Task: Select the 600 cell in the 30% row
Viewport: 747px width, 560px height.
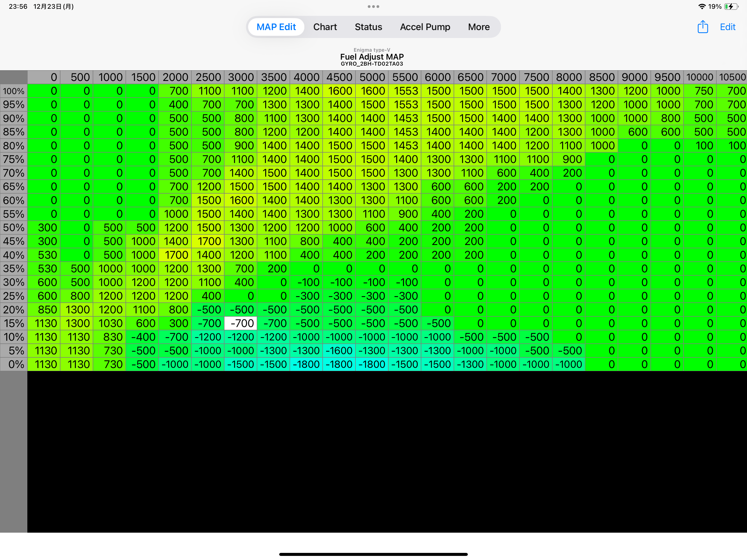Action: (x=44, y=282)
